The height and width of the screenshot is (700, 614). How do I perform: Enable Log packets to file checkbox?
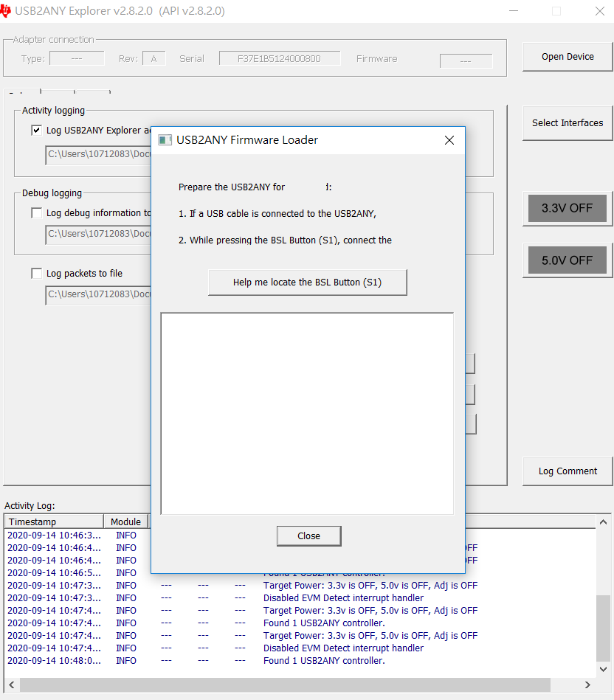pos(37,273)
